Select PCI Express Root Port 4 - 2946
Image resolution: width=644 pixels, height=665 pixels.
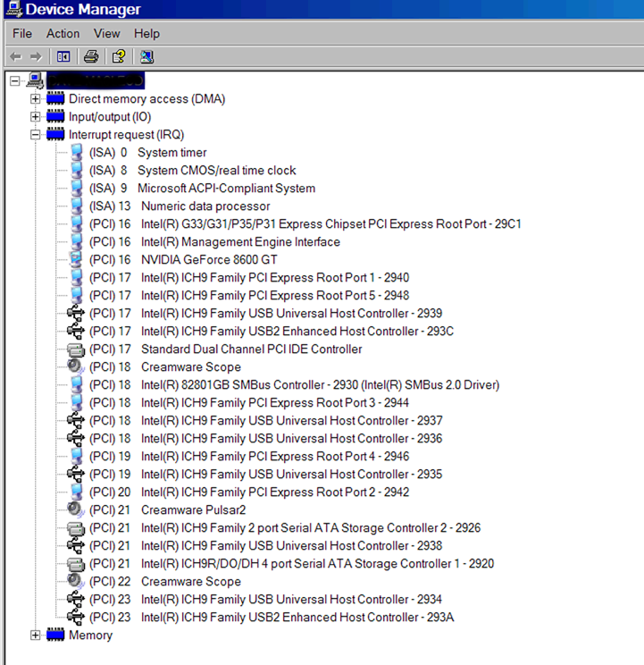coord(249,457)
